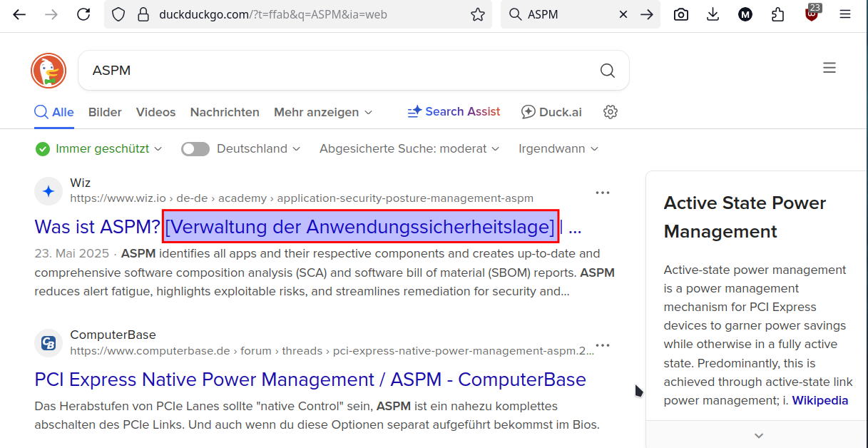Bookmark this page with the star icon
Viewport: 868px width, 448px height.
click(x=477, y=14)
